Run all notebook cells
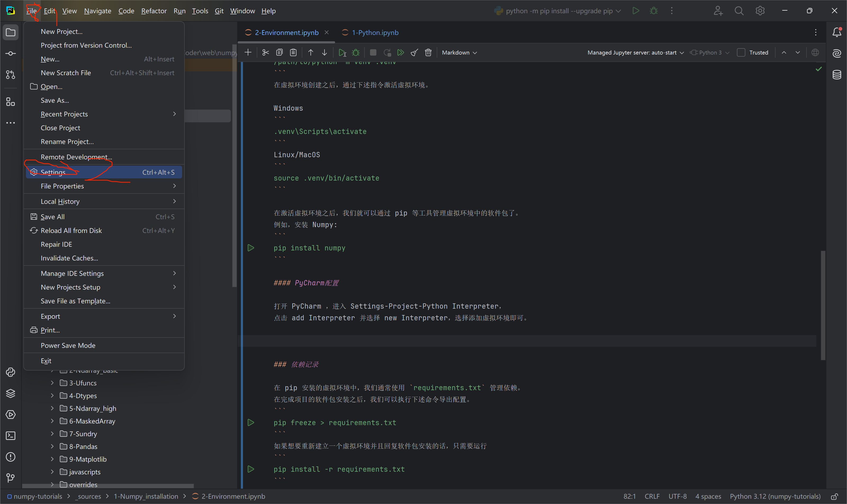This screenshot has width=847, height=504. (x=401, y=52)
